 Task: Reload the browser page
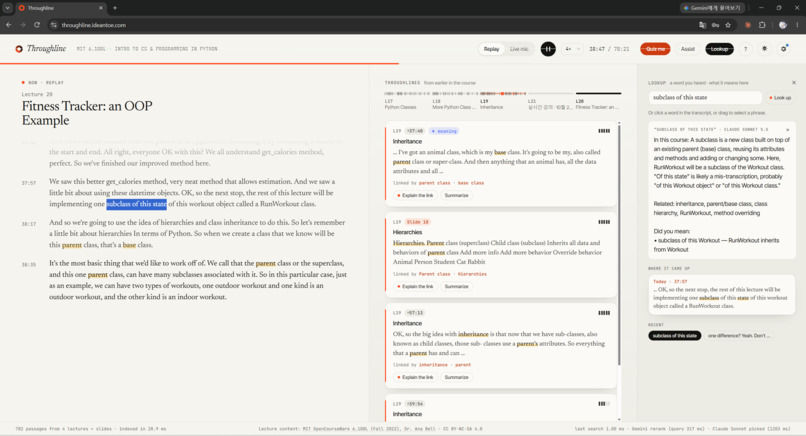37,25
